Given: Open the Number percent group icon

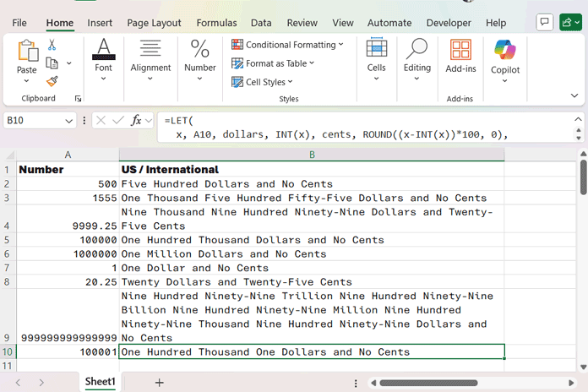Looking at the screenshot, I should [x=200, y=48].
